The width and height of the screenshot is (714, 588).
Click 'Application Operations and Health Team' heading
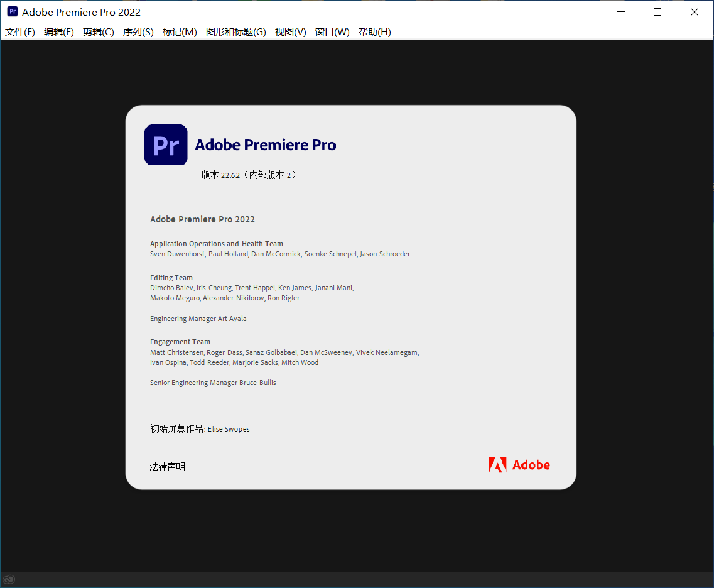217,244
